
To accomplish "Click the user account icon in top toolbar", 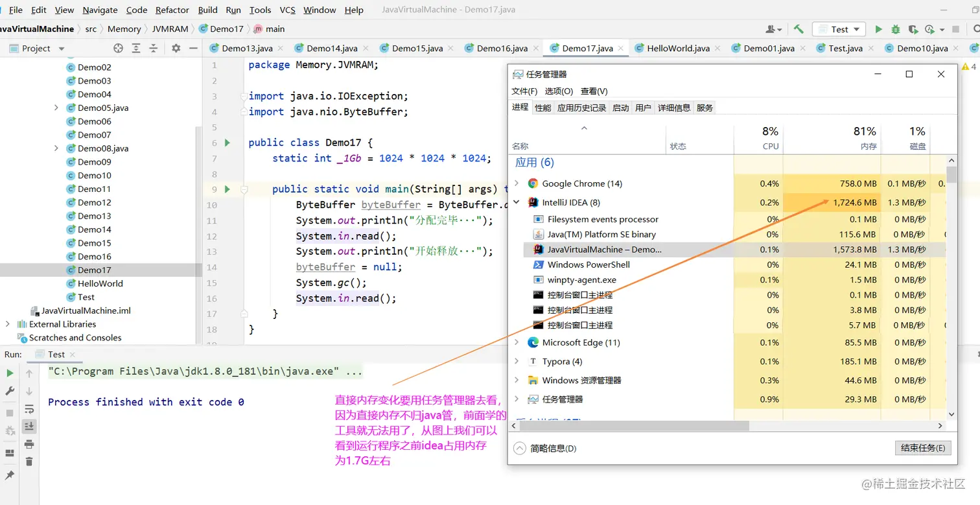I will (773, 29).
